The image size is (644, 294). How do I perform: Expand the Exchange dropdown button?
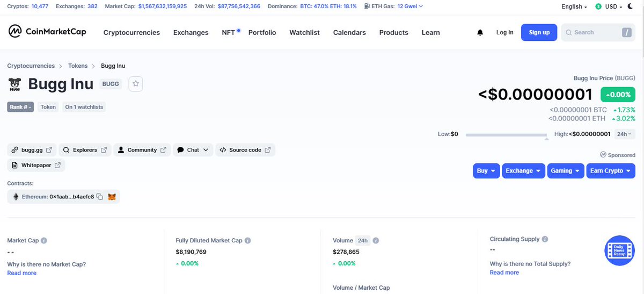coord(523,171)
